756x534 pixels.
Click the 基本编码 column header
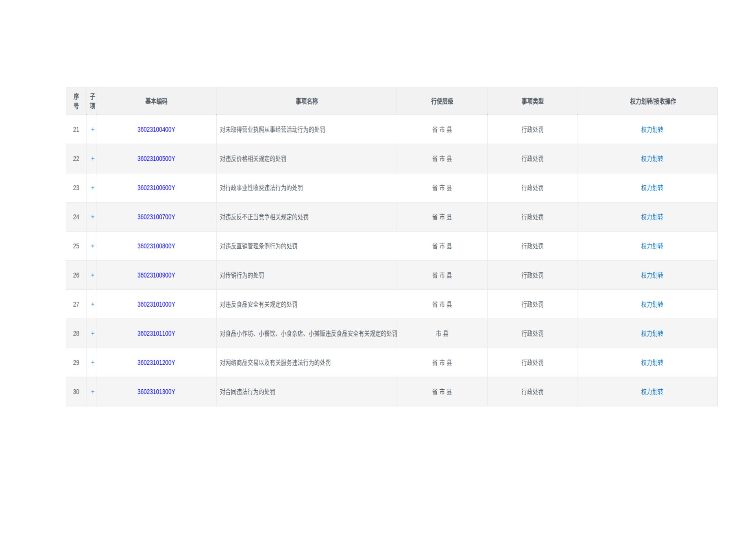pos(156,101)
